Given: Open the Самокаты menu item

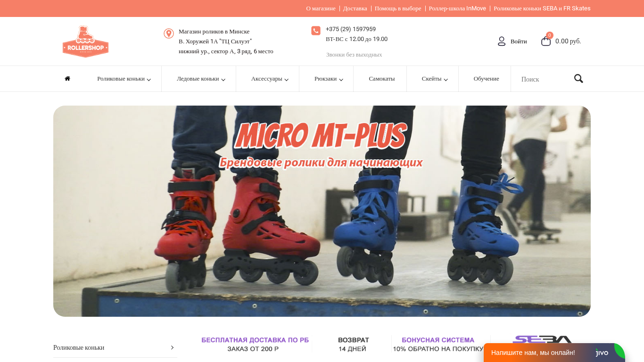Looking at the screenshot, I should tap(382, 79).
